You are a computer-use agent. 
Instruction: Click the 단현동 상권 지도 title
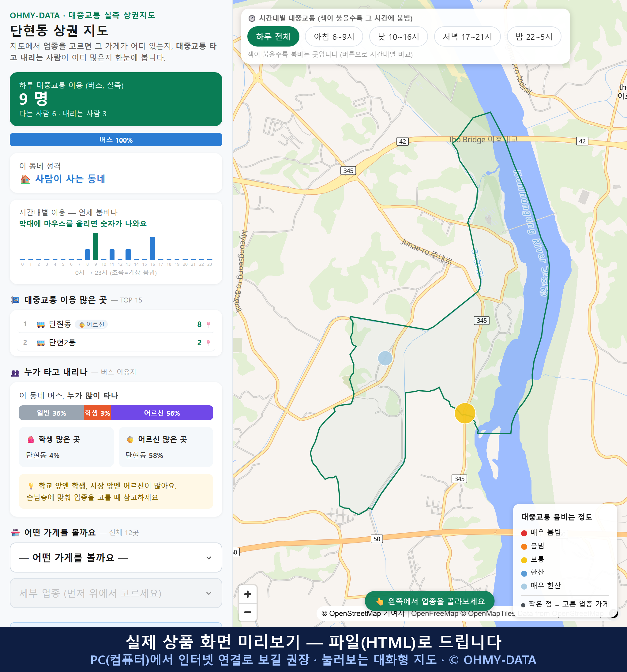coord(59,30)
